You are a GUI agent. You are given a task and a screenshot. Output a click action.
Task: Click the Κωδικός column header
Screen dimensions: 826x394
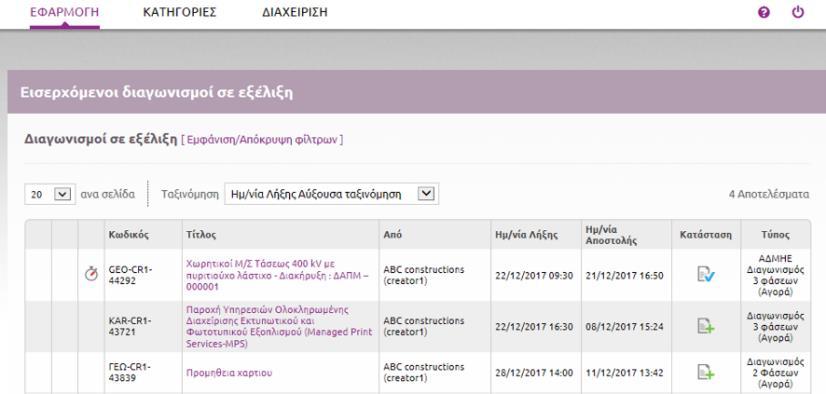coord(129,235)
